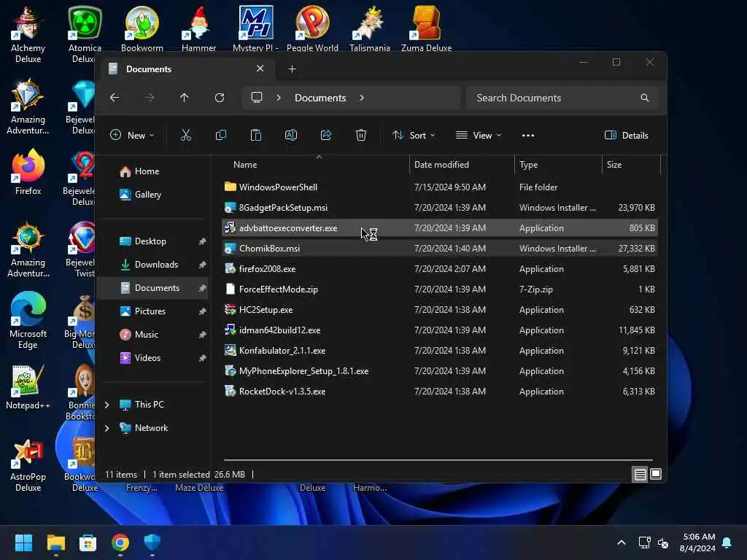747x560 pixels.
Task: Click the Rename icon in toolbar
Action: coord(290,135)
